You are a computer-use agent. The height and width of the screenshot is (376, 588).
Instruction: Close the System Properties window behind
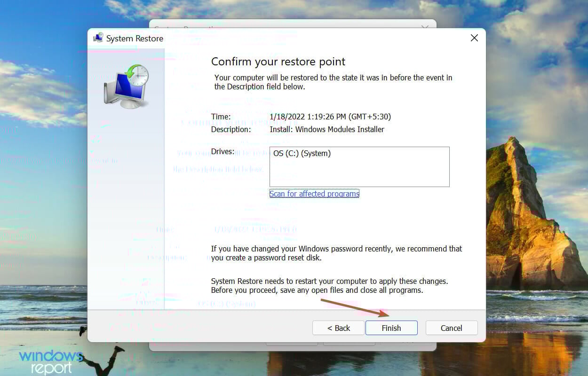[x=425, y=27]
